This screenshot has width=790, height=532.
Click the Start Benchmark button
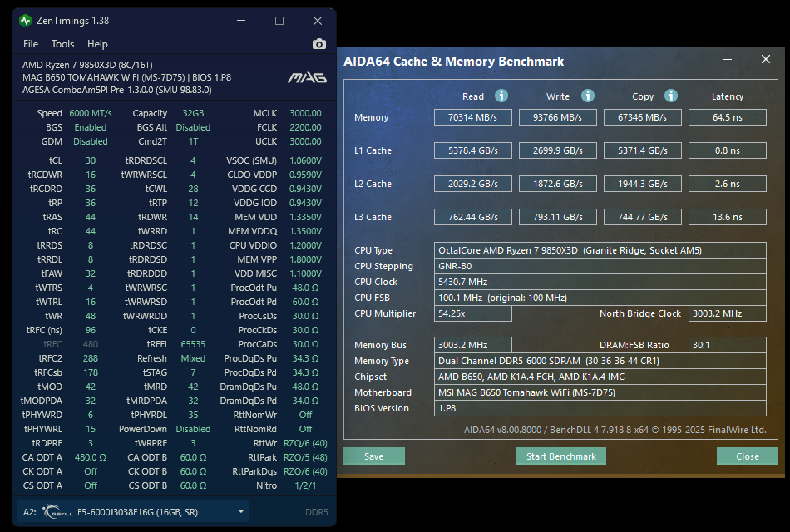tap(561, 456)
